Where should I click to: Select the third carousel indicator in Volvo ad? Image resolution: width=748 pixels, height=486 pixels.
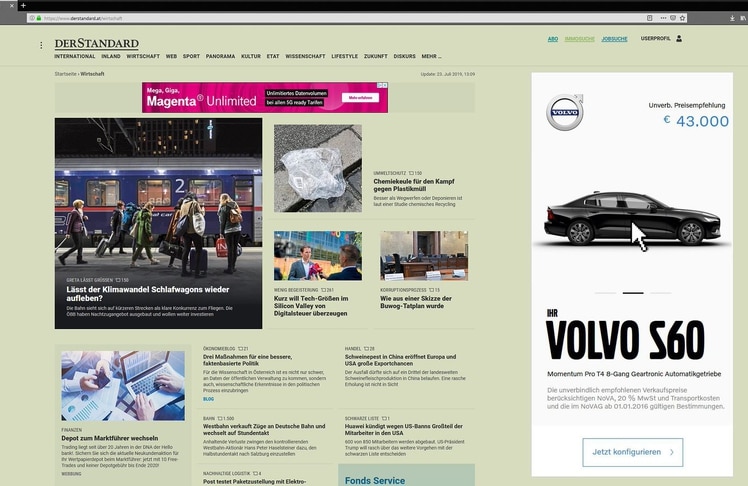click(x=660, y=293)
